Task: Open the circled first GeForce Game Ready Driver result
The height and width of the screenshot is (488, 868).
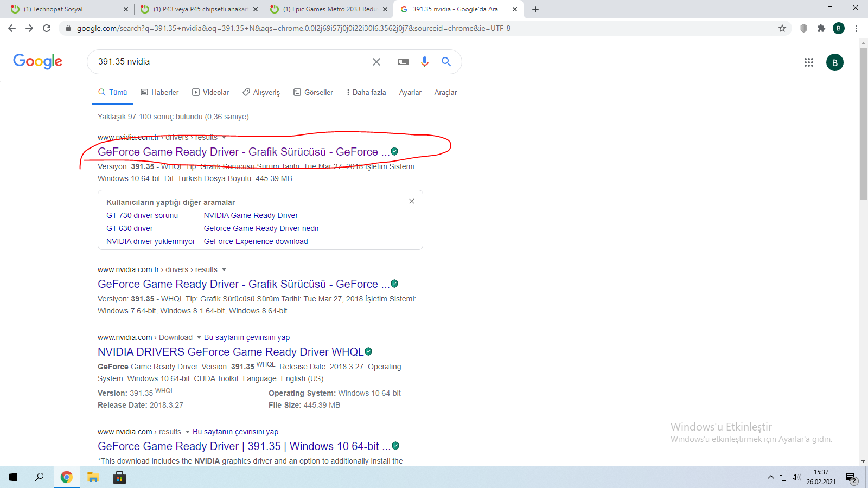Action: coord(244,152)
